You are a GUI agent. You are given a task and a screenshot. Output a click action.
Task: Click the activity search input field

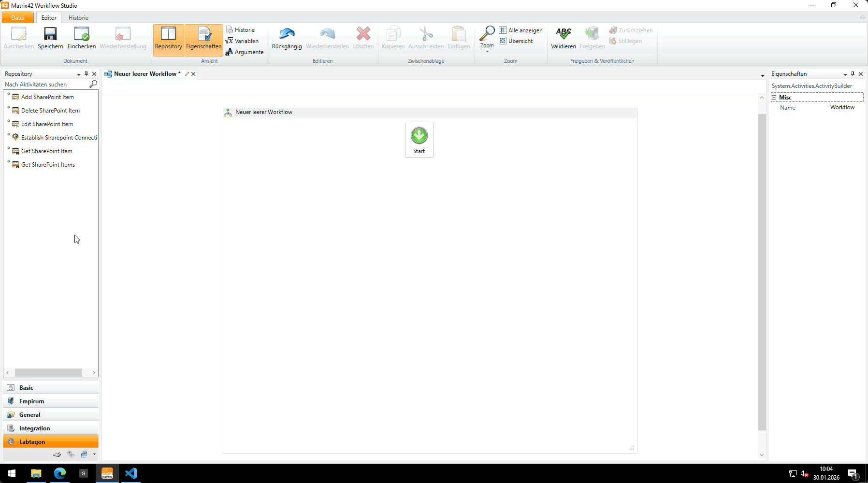(x=46, y=85)
